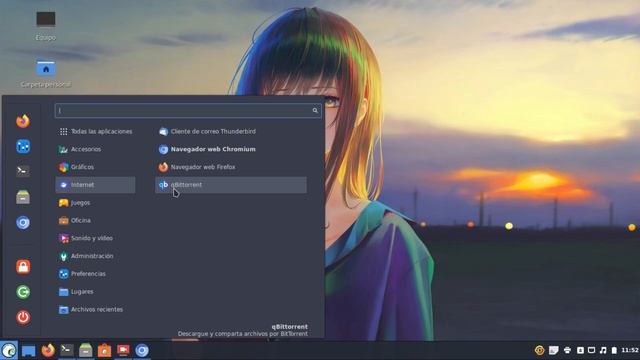Lock the screen with the orange padlock icon
This screenshot has width=640, height=360.
pyautogui.click(x=23, y=267)
